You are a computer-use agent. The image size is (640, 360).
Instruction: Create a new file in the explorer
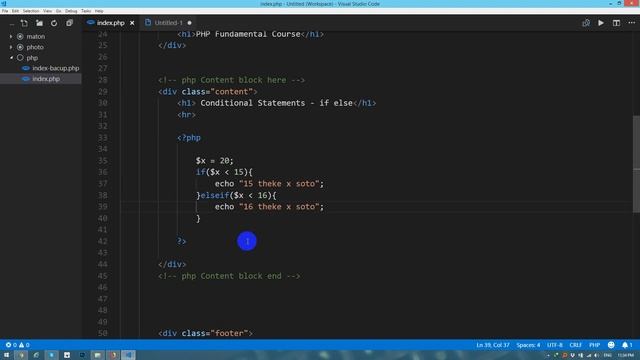pyautogui.click(x=24, y=23)
